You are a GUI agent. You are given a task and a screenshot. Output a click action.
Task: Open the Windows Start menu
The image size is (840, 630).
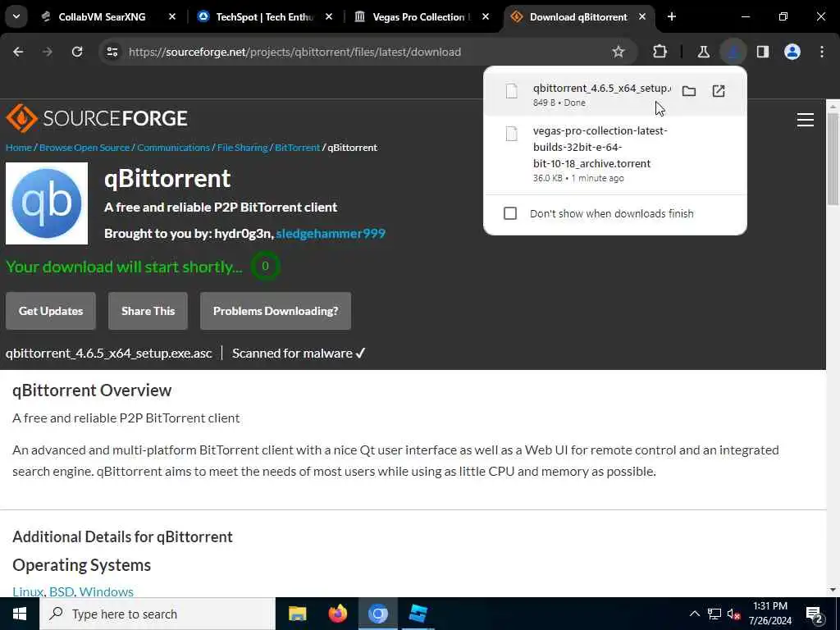(20, 614)
